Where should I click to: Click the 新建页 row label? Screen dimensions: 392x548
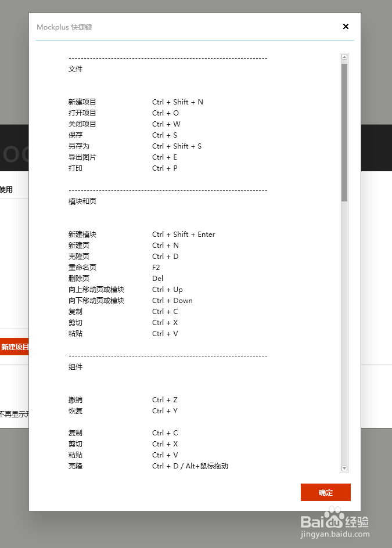point(78,246)
